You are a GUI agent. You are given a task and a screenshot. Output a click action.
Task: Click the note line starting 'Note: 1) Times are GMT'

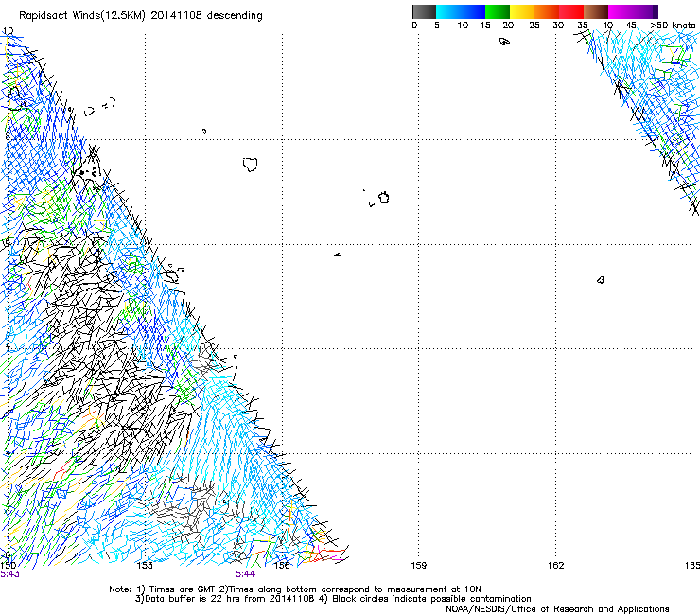[295, 589]
